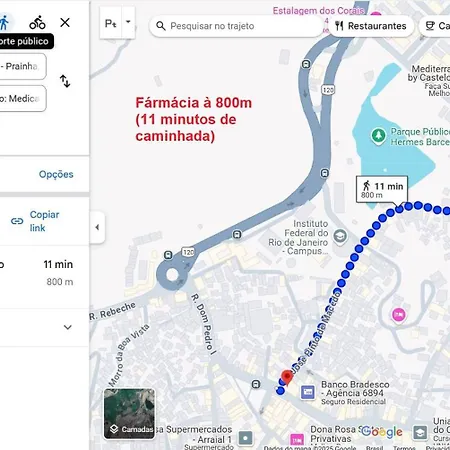
Task: Collapse the side panel arrow
Action: 97,227
